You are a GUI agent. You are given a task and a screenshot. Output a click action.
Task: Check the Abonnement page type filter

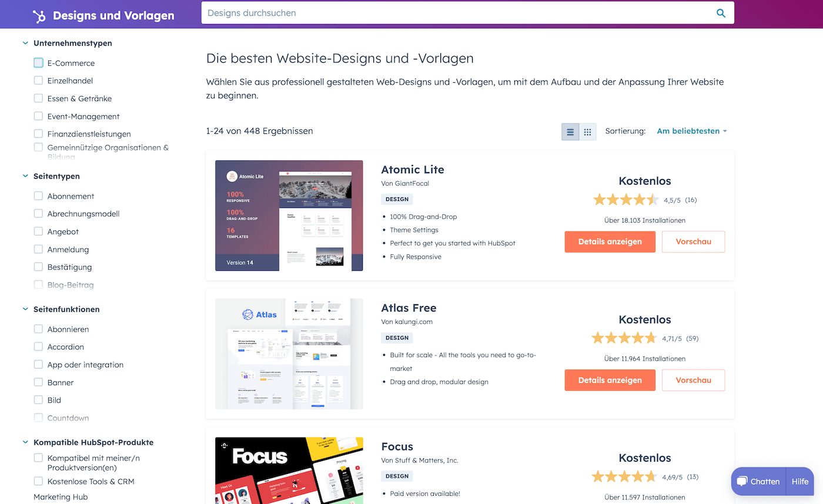[38, 196]
